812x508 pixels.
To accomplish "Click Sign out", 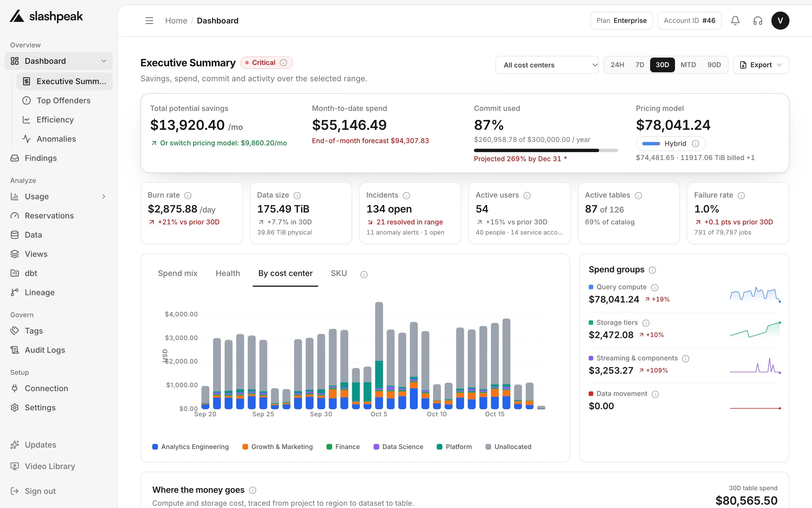I will pyautogui.click(x=59, y=491).
